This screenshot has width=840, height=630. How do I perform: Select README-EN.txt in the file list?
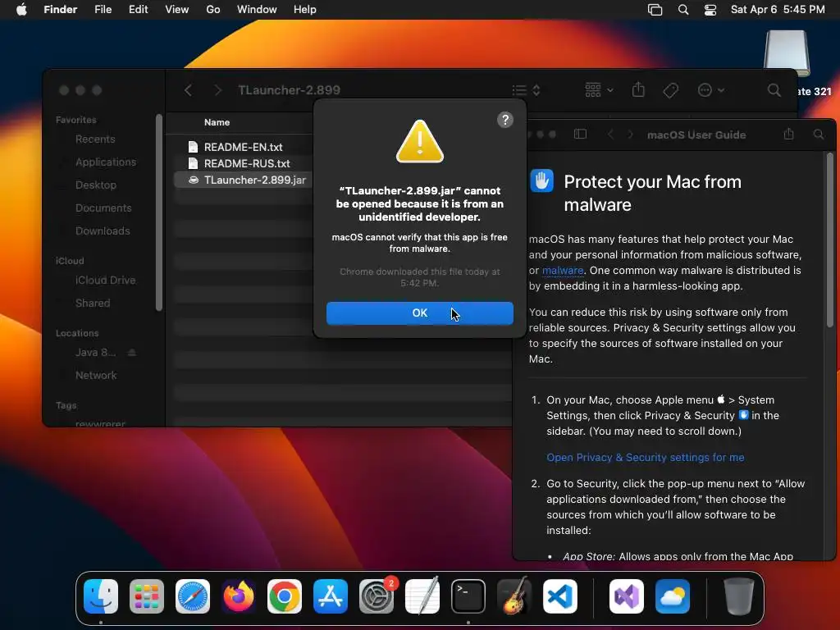244,147
